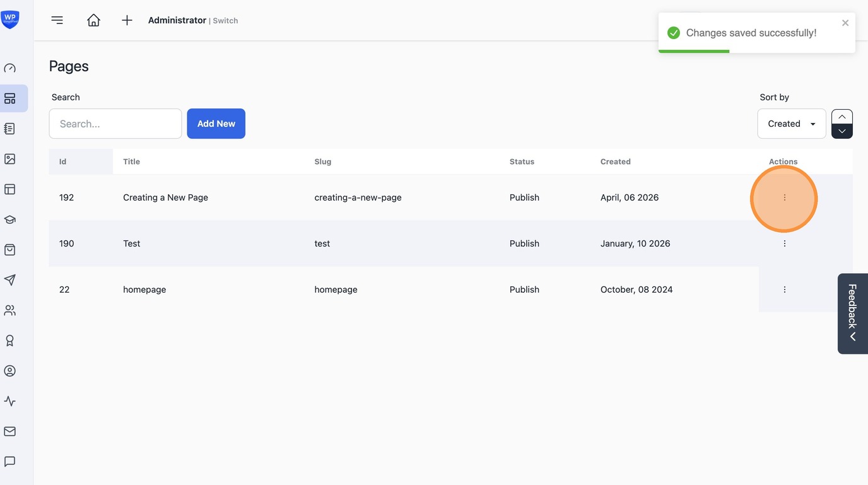Open the users group icon in sidebar
Screen dimensions: 868x485
click(x=10, y=310)
